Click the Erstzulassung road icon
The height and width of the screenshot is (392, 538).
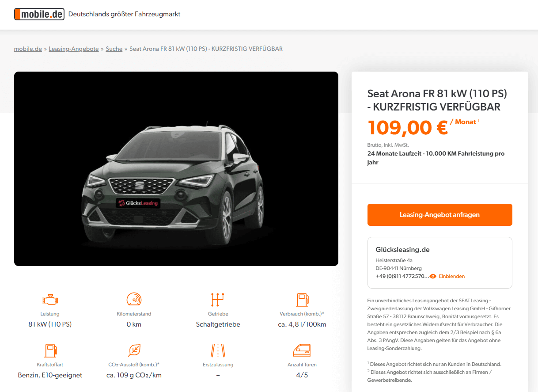[218, 350]
